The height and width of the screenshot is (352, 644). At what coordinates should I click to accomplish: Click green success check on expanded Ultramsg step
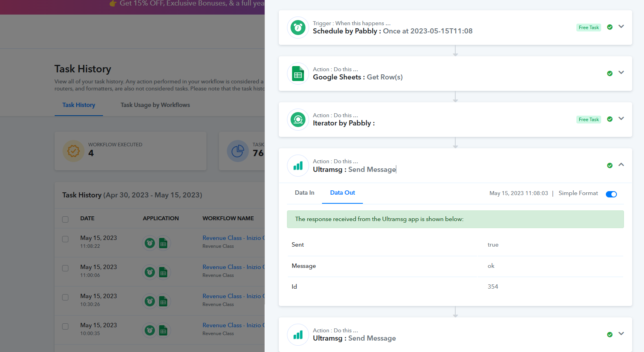(x=610, y=166)
